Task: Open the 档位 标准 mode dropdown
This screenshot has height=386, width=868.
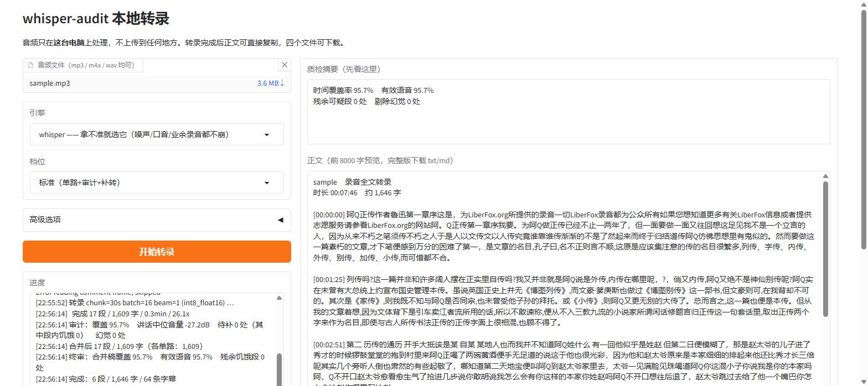Action: click(x=157, y=182)
